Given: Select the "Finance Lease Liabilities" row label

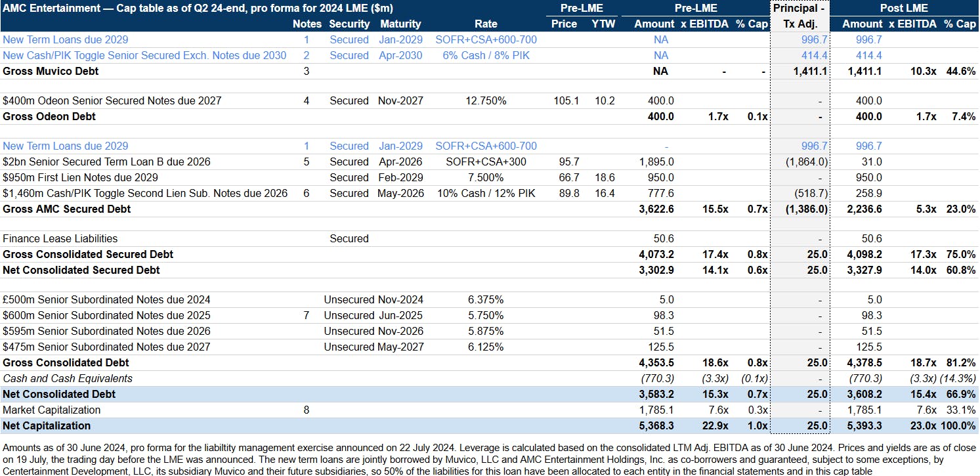Looking at the screenshot, I should point(60,238).
